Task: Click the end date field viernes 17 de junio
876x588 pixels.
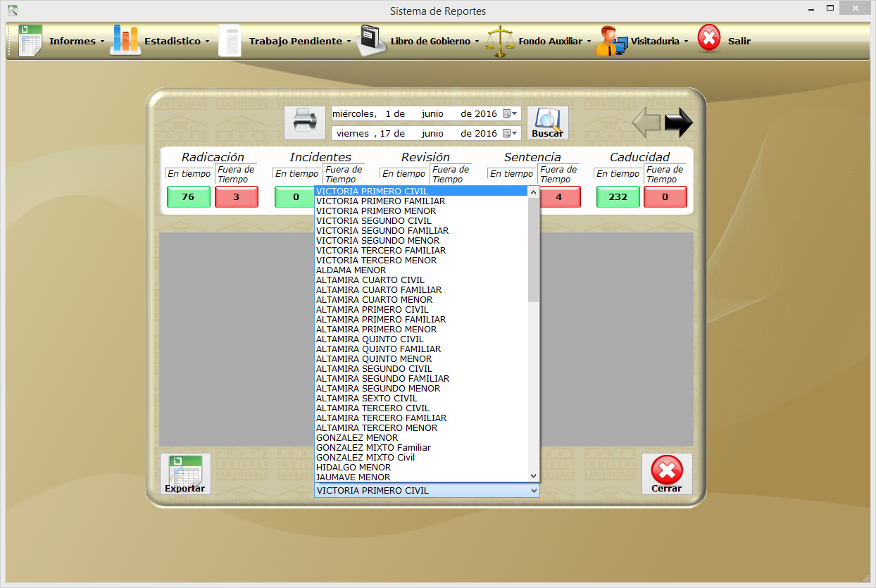Action: pos(426,133)
